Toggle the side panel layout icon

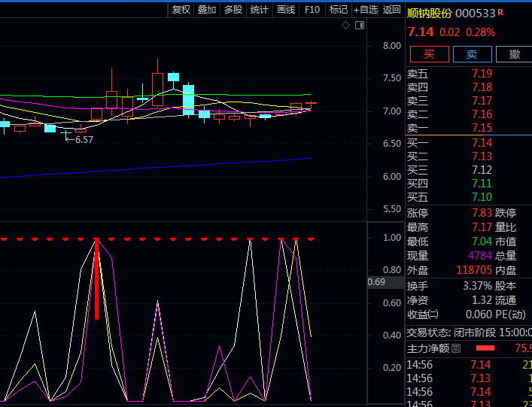[x=360, y=26]
